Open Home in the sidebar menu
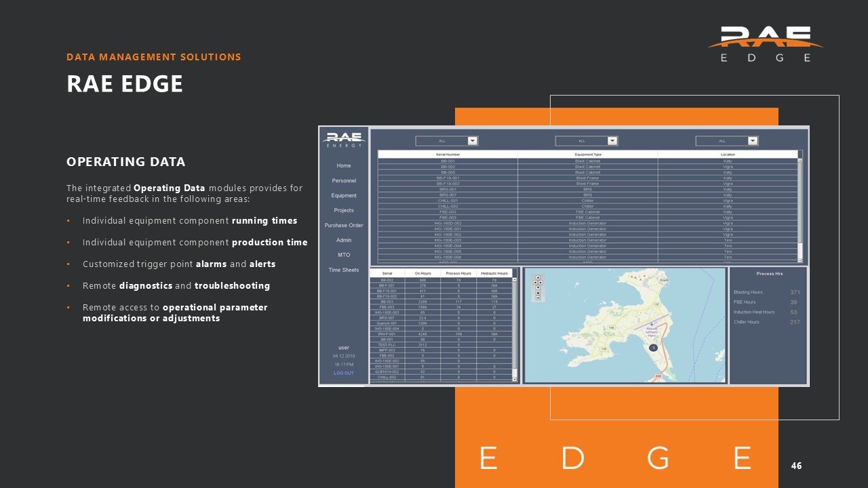 point(344,165)
